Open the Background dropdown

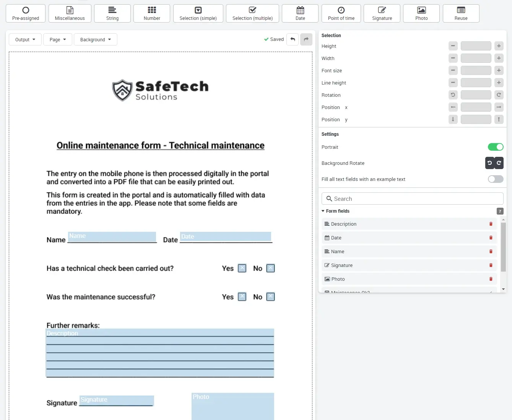(x=95, y=39)
